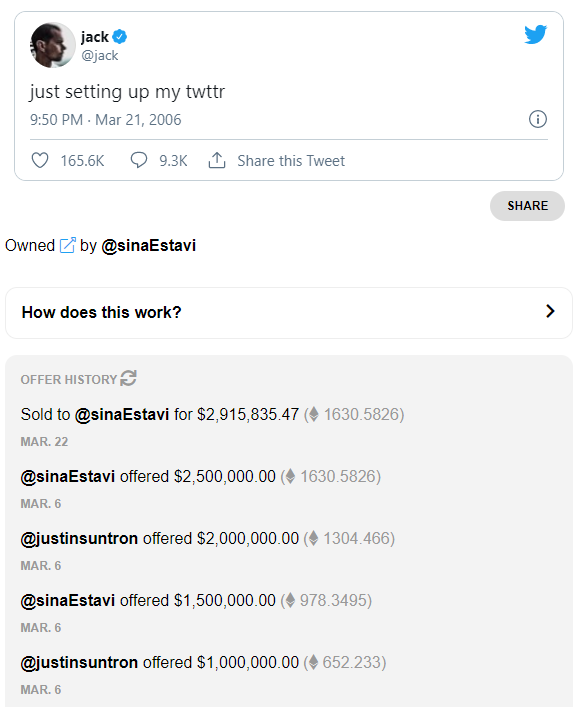
Task: Open the How does this work? section
Action: point(289,312)
